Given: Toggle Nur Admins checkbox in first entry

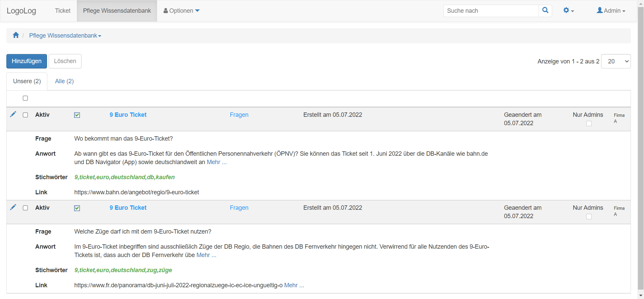Looking at the screenshot, I should tap(589, 123).
